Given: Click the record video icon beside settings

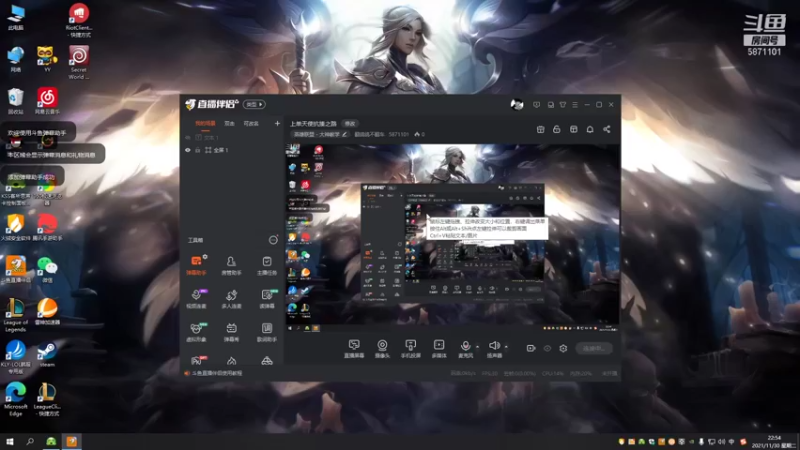Looking at the screenshot, I should point(531,348).
